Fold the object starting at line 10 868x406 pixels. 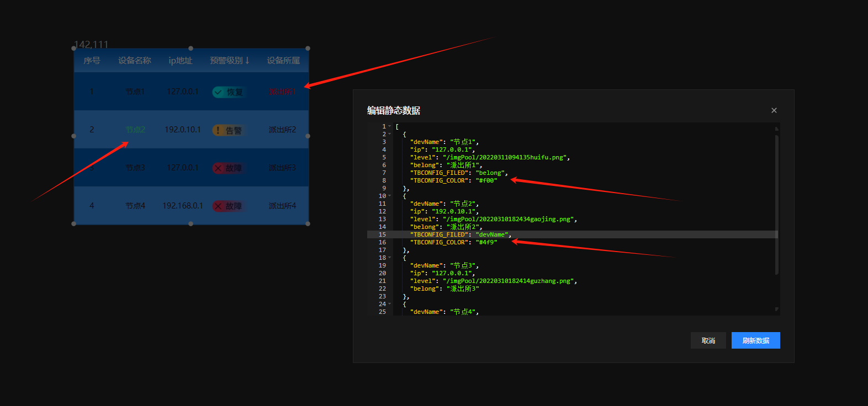click(390, 196)
